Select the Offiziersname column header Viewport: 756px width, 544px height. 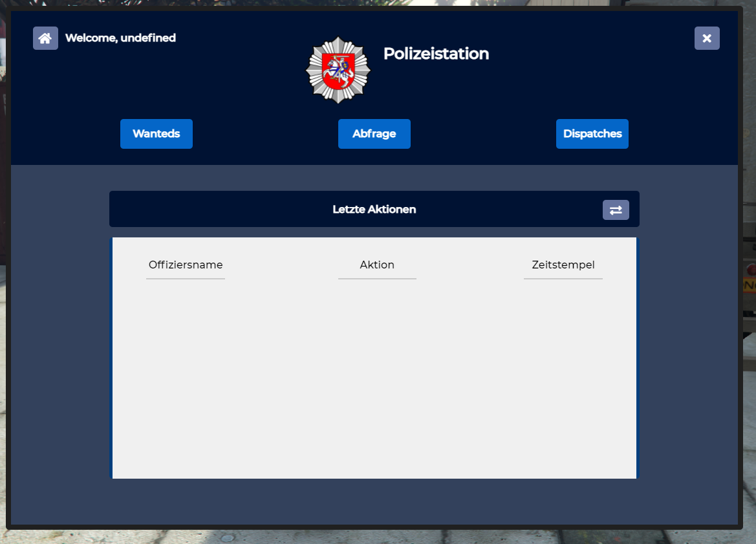click(186, 265)
